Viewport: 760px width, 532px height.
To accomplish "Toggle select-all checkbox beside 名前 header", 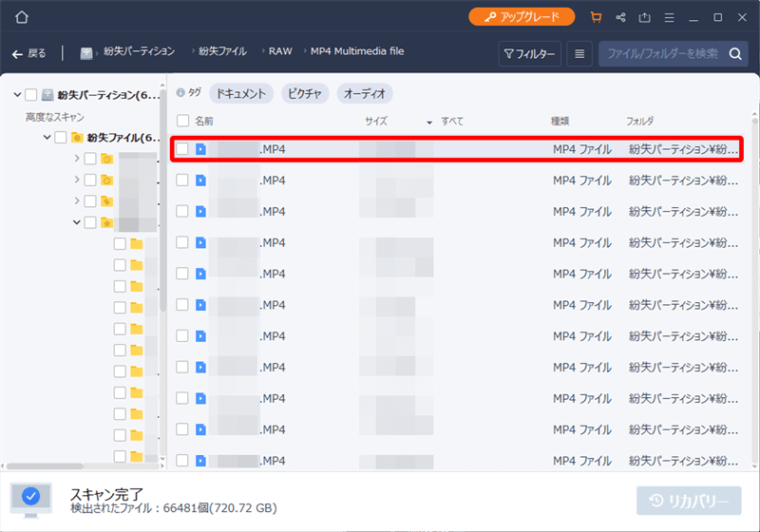I will tap(182, 121).
